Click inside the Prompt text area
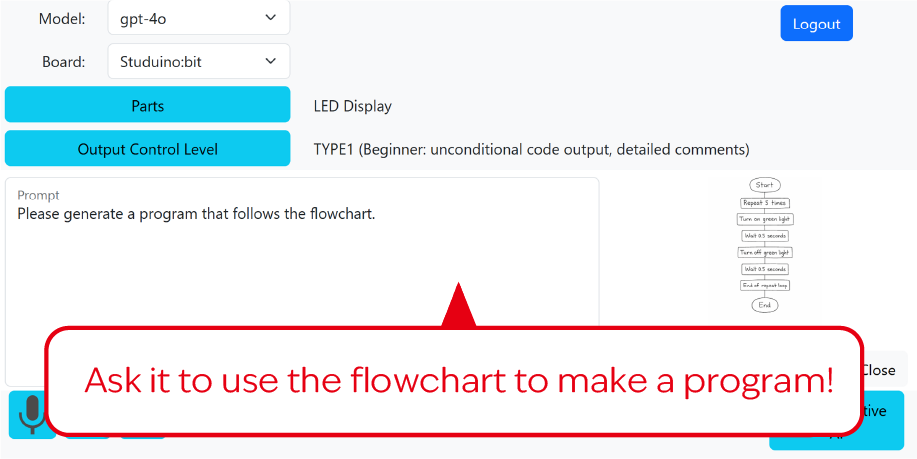 click(x=302, y=251)
